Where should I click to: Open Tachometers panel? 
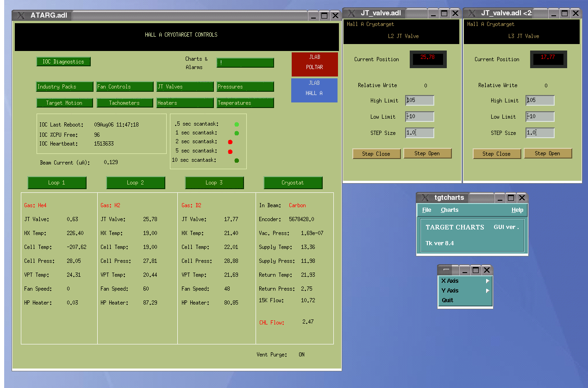click(125, 103)
